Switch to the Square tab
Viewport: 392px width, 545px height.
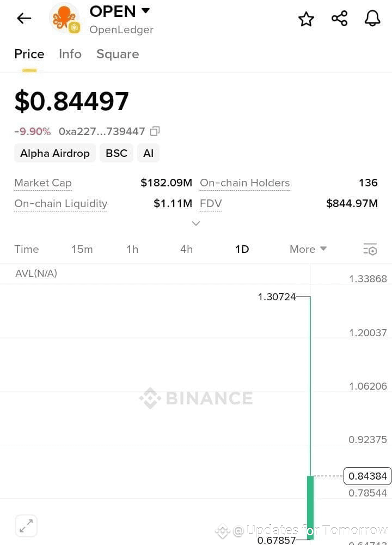click(118, 54)
